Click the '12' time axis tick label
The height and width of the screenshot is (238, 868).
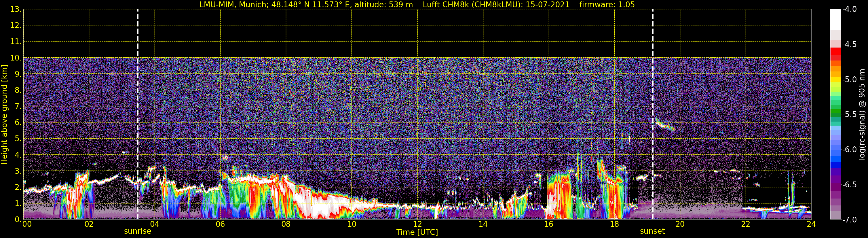(x=417, y=224)
